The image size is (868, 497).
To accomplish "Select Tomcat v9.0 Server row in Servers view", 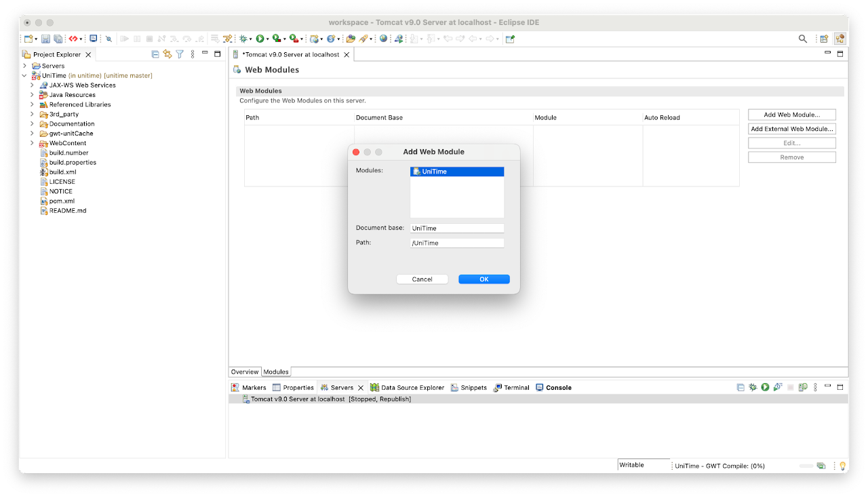I will click(538, 399).
